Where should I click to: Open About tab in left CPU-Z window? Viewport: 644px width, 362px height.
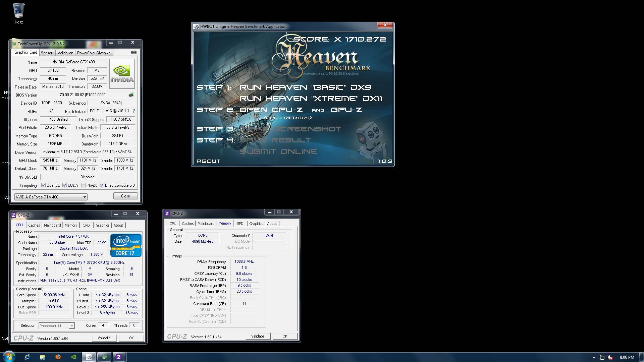point(118,225)
